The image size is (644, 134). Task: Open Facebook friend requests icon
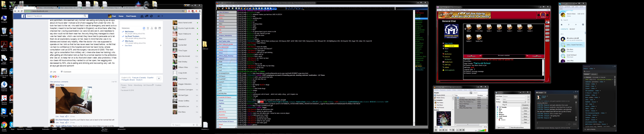pos(142,16)
